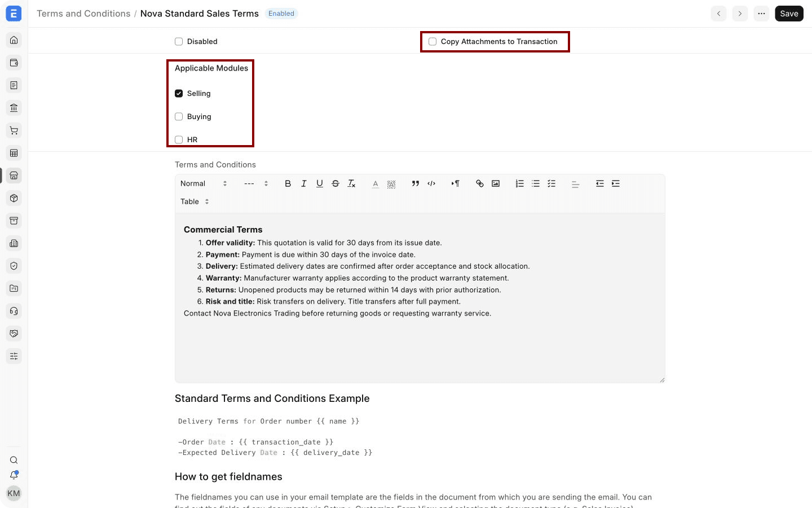Image resolution: width=812 pixels, height=508 pixels.
Task: Uncheck the Selling module checkbox
Action: [x=179, y=94]
